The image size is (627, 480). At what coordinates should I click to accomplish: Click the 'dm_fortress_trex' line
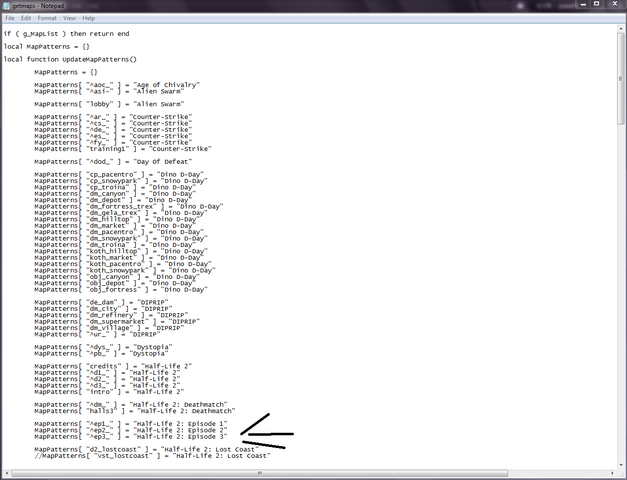tap(129, 206)
